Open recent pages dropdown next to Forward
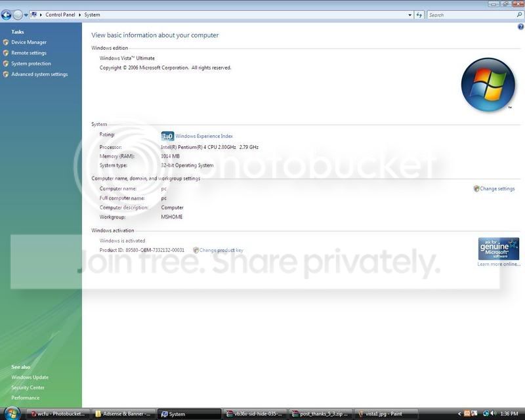 pos(26,15)
